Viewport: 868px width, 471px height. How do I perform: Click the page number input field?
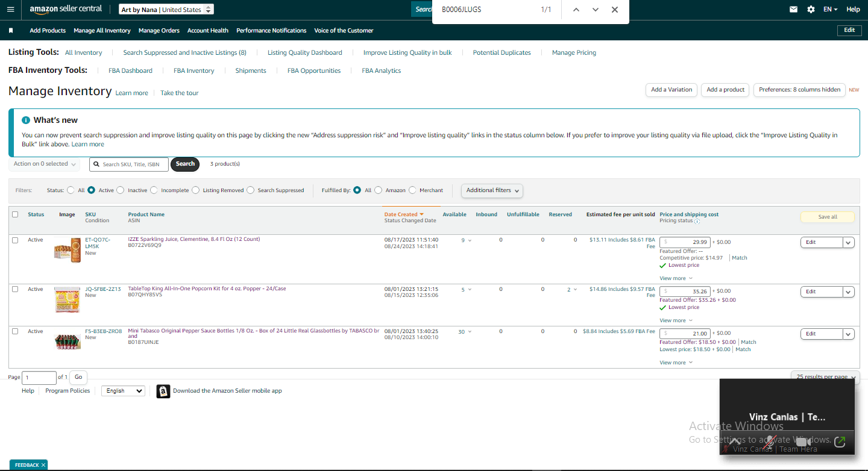click(39, 378)
